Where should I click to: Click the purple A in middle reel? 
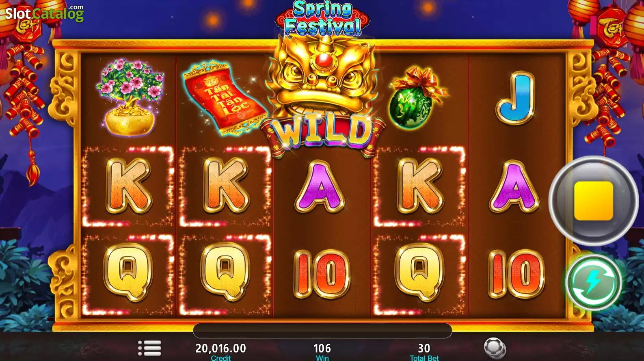[x=321, y=186]
